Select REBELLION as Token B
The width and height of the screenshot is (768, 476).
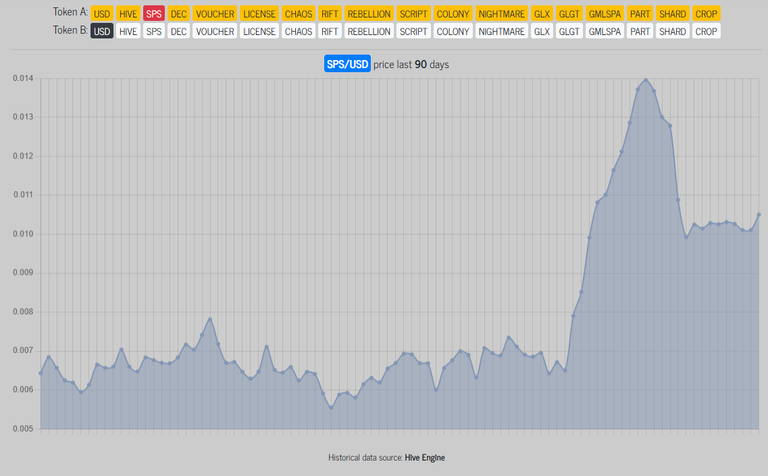(369, 31)
